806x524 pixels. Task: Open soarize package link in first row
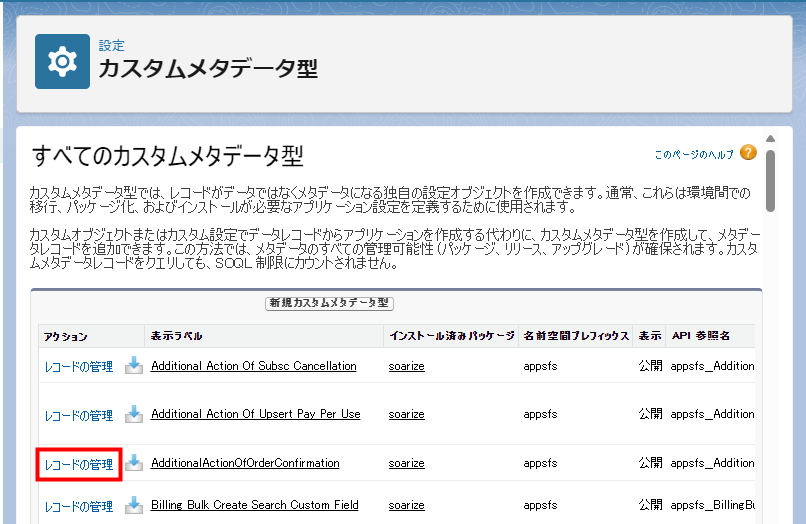(x=407, y=366)
